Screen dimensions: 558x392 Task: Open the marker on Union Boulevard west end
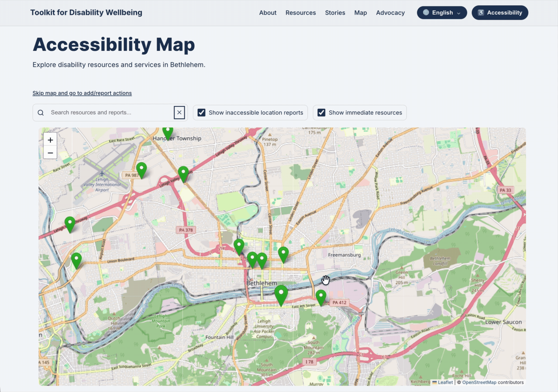76,261
